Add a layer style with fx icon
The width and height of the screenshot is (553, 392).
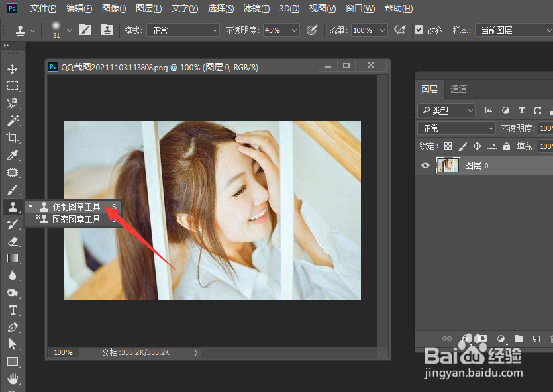[x=465, y=339]
